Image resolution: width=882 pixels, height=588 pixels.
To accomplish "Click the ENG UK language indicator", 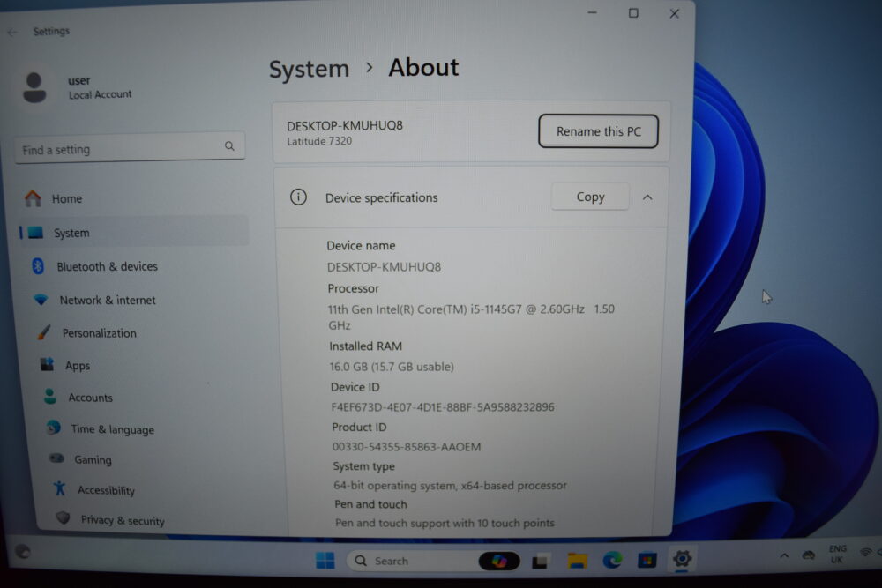I will pos(837,554).
